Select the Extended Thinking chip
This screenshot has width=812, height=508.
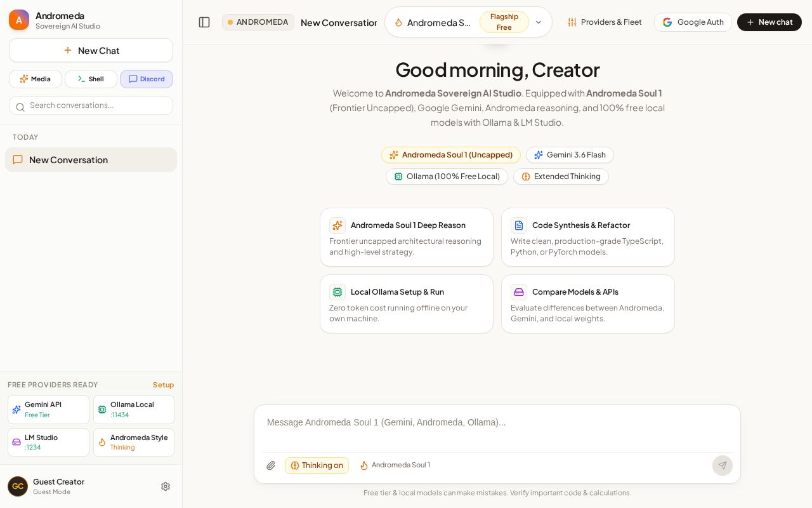point(561,177)
